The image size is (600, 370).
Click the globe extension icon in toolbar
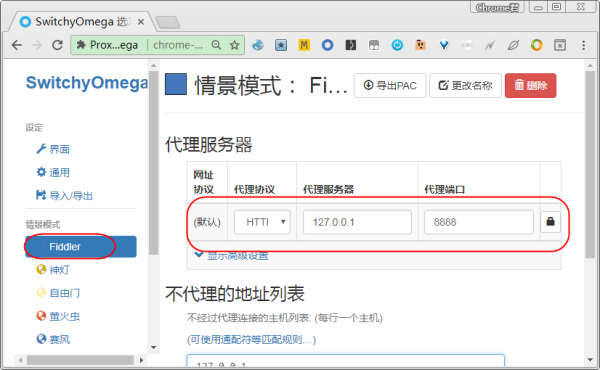258,45
